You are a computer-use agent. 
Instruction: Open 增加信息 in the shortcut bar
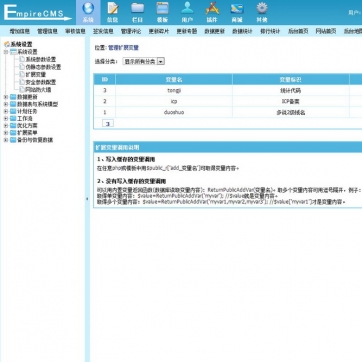(20, 31)
